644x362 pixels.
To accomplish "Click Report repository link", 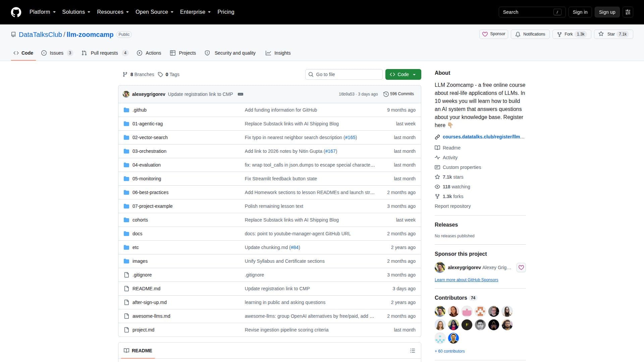I will [x=452, y=206].
